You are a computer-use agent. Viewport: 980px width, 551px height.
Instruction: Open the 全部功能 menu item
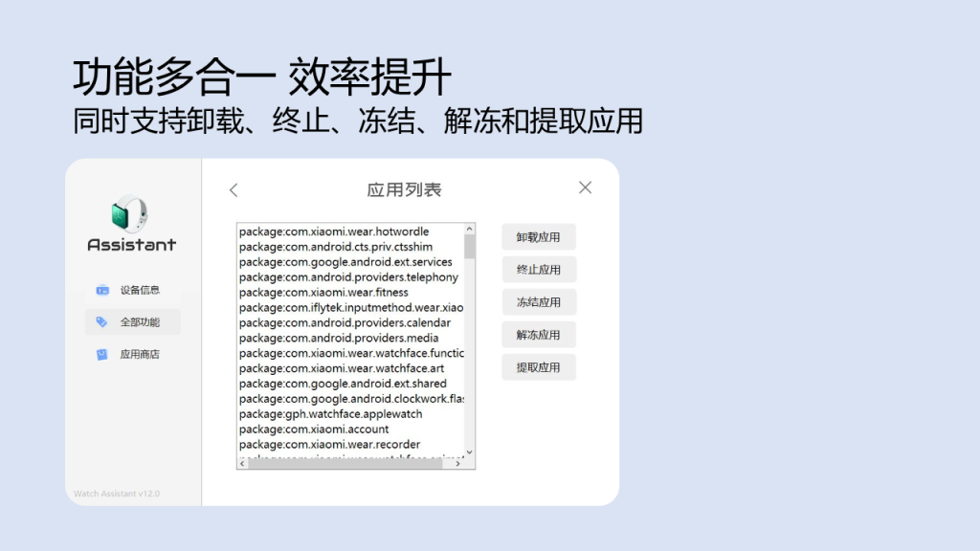133,322
